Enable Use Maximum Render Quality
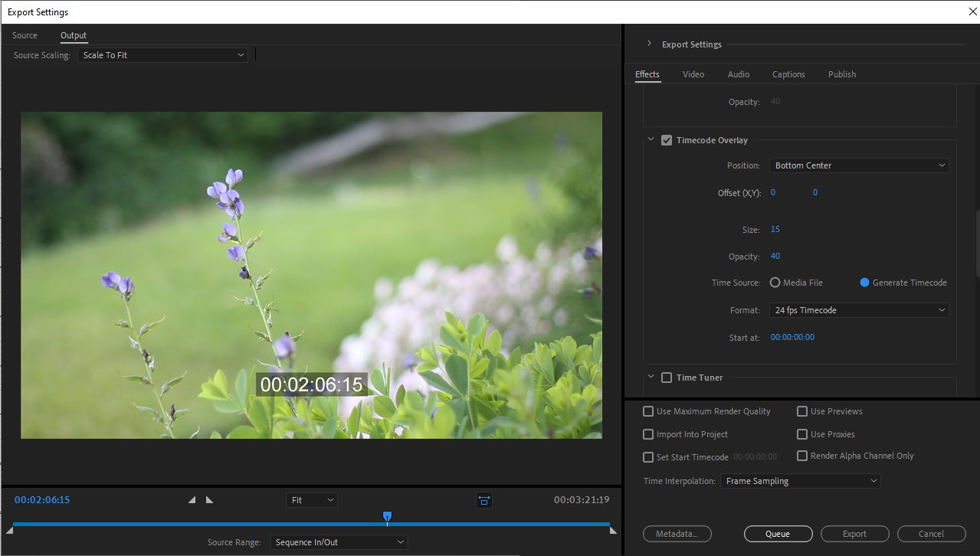The width and height of the screenshot is (980, 556). pyautogui.click(x=647, y=411)
